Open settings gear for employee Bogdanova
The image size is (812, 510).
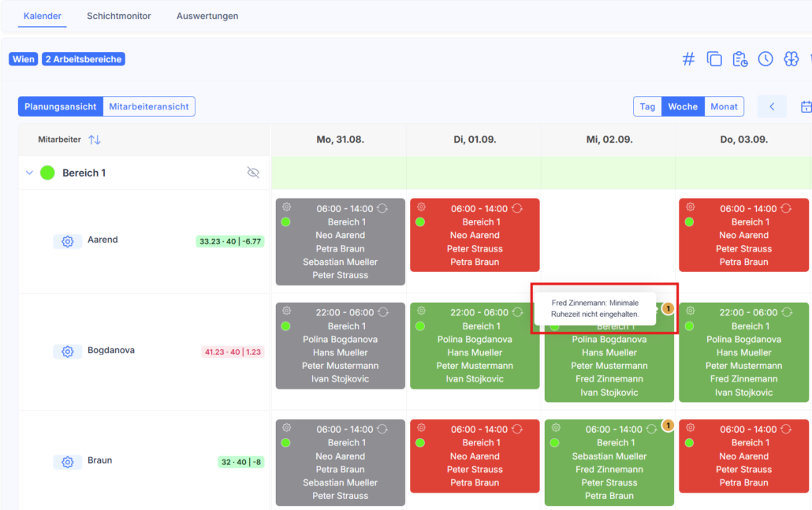coord(67,352)
